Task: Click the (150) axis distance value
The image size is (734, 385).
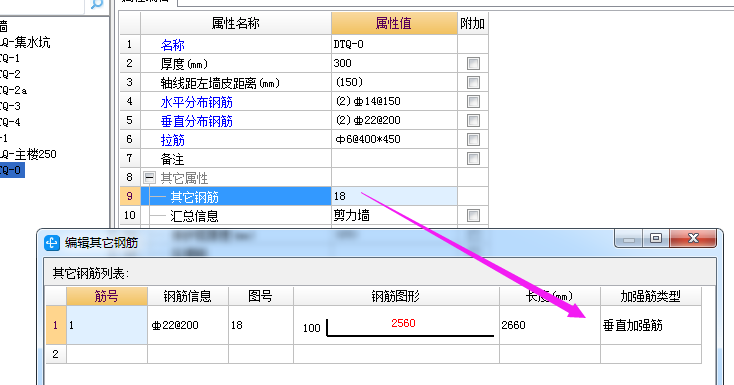Action: point(394,82)
